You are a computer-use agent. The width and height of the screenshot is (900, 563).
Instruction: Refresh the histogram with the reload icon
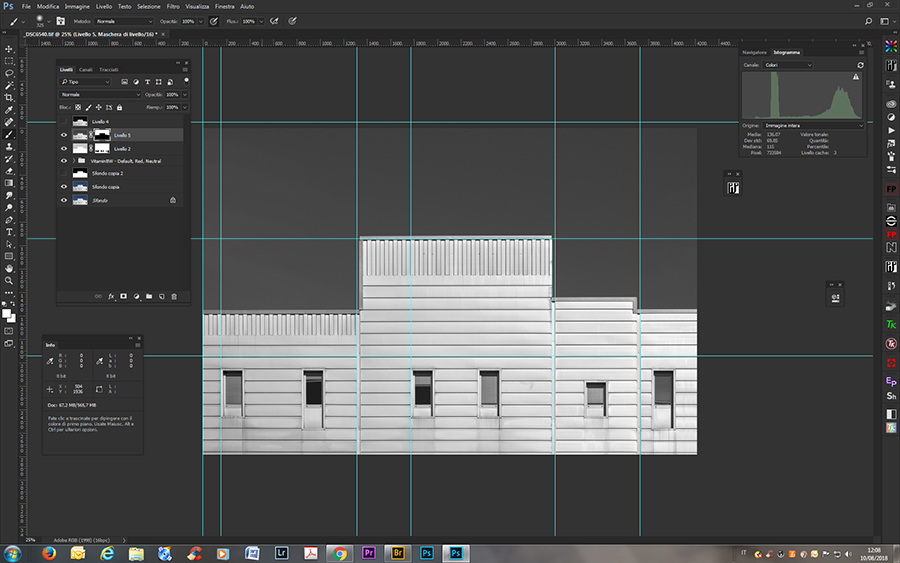860,65
